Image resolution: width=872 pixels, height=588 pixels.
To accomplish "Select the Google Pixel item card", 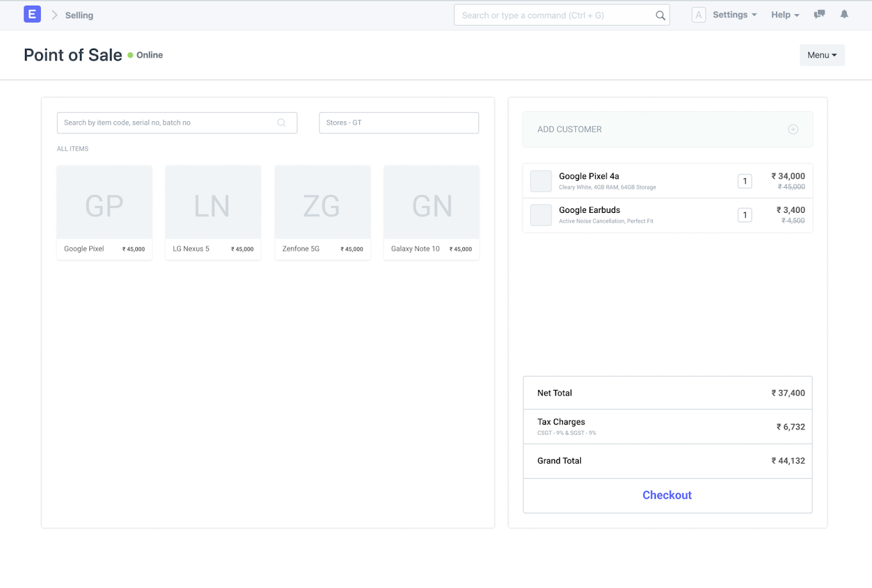I will 105,212.
